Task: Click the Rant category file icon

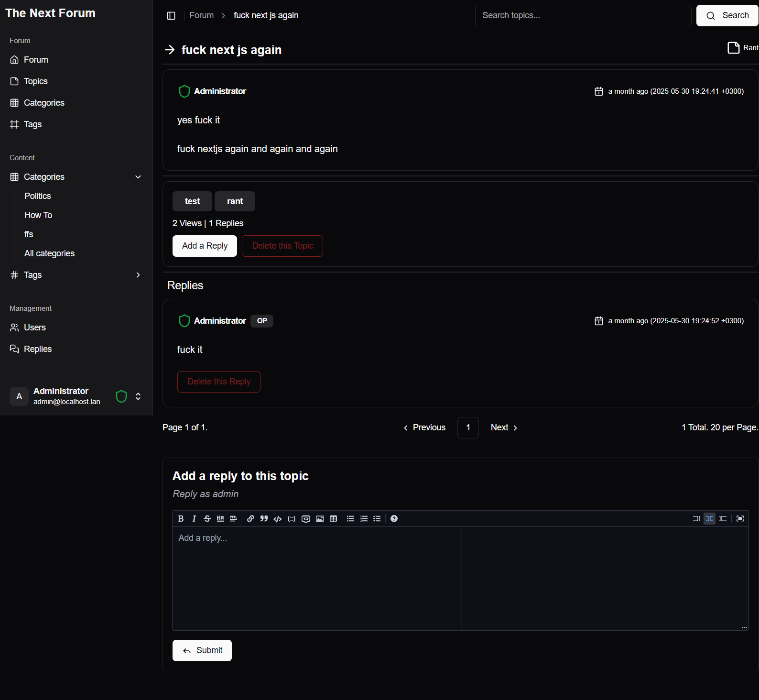Action: pos(734,48)
